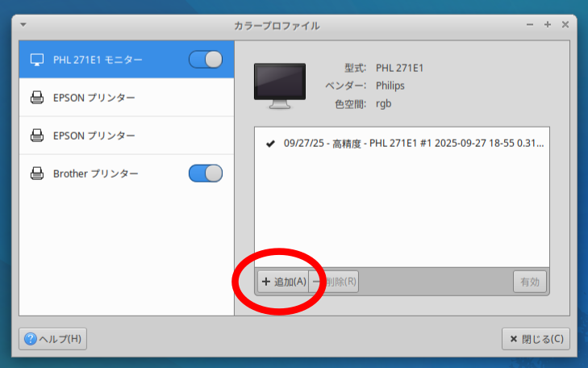Screen dimensions: 588x368
Task: Click the Brother プリンター printer icon
Action: pos(36,174)
